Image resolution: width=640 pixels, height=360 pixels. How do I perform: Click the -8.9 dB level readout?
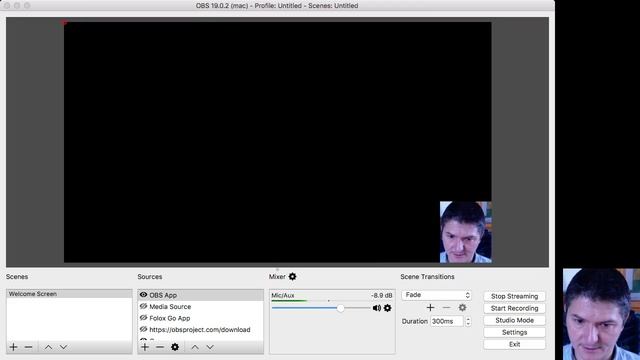pos(381,295)
